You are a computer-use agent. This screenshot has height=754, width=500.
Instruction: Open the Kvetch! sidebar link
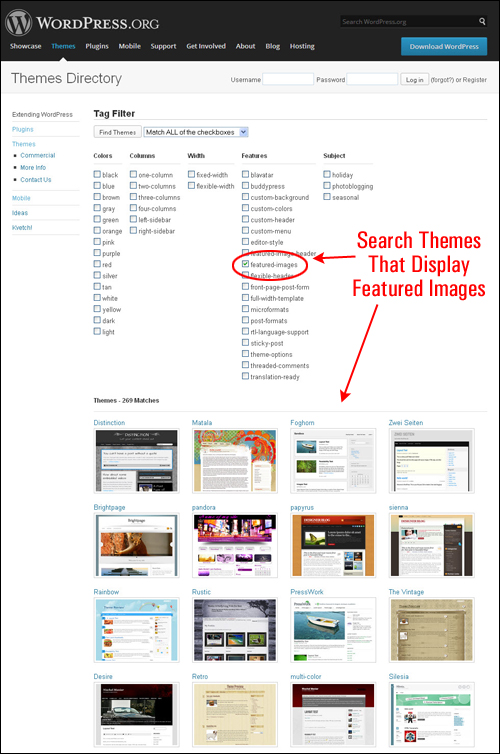(x=22, y=227)
